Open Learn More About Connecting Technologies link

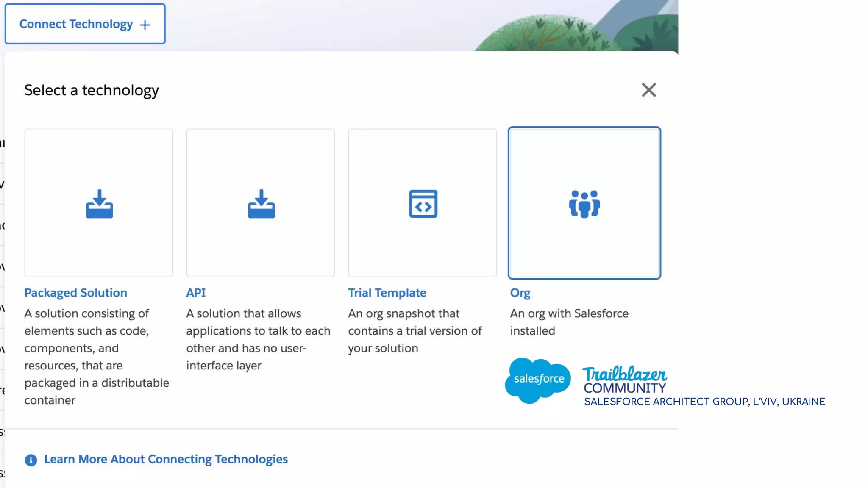pos(166,459)
